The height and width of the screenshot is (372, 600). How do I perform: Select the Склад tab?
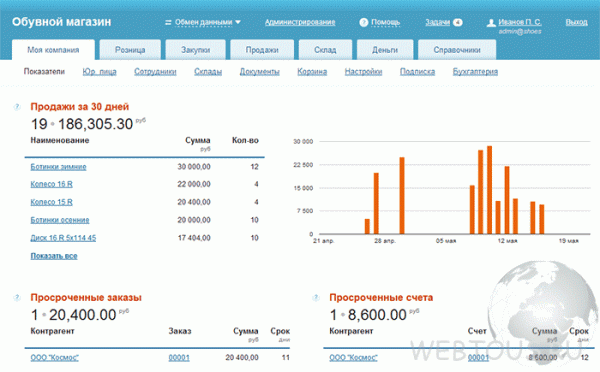coord(325,50)
